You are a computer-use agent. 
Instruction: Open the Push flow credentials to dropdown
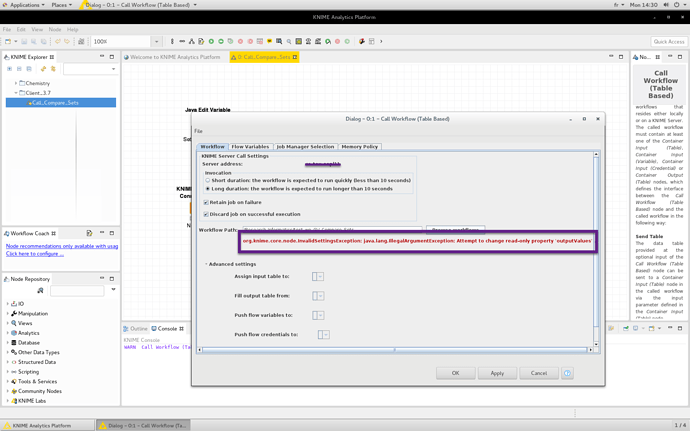coord(323,335)
